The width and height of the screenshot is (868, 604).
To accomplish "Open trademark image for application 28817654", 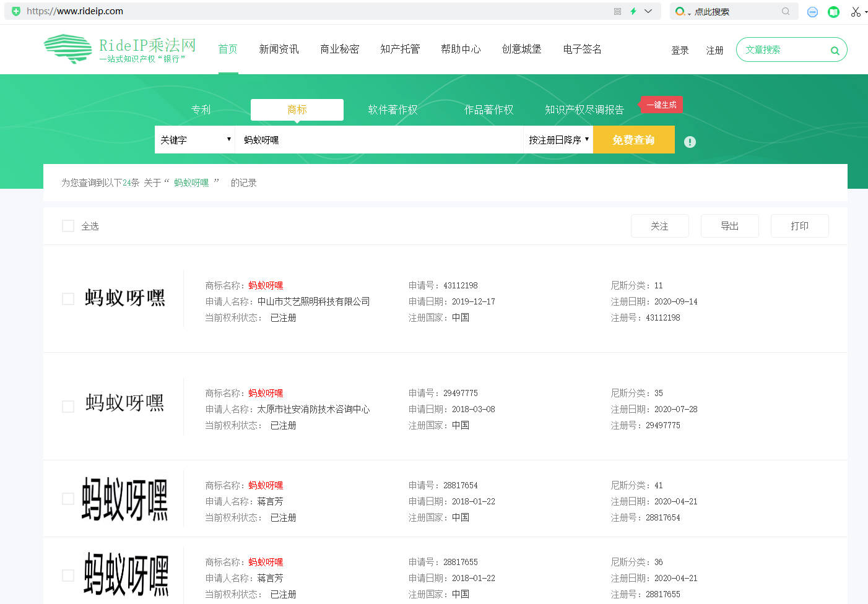I will pos(125,499).
